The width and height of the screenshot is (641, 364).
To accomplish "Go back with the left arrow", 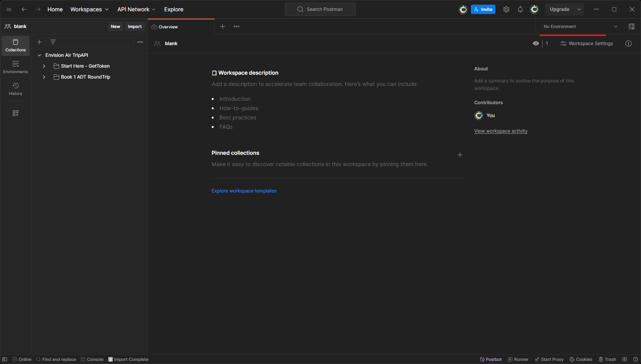I will (24, 9).
